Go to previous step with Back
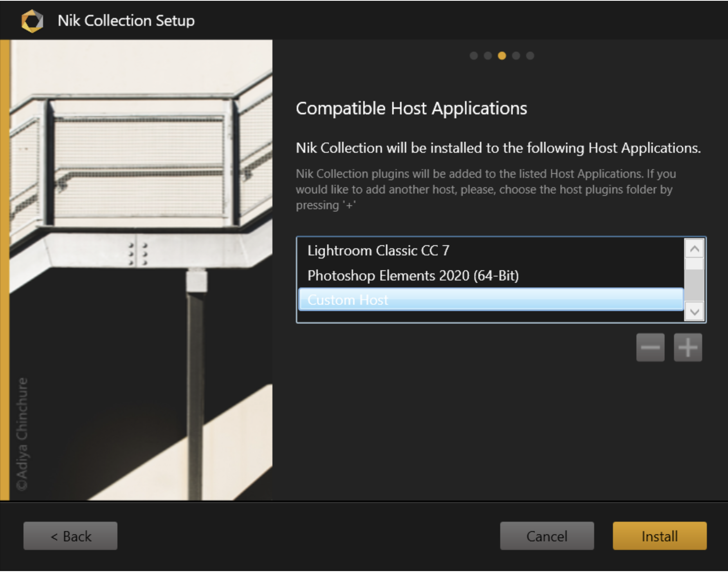 [x=70, y=536]
